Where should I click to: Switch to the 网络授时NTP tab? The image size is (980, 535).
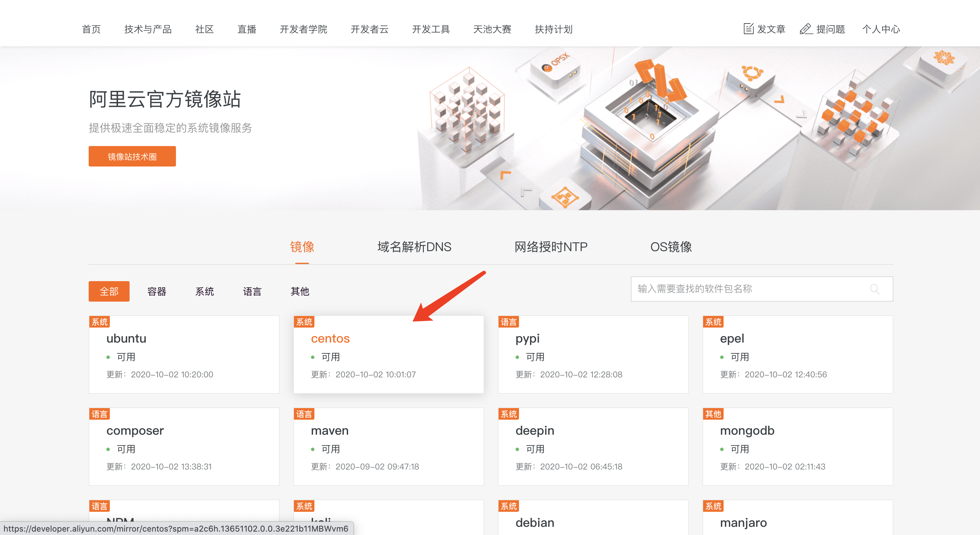551,247
